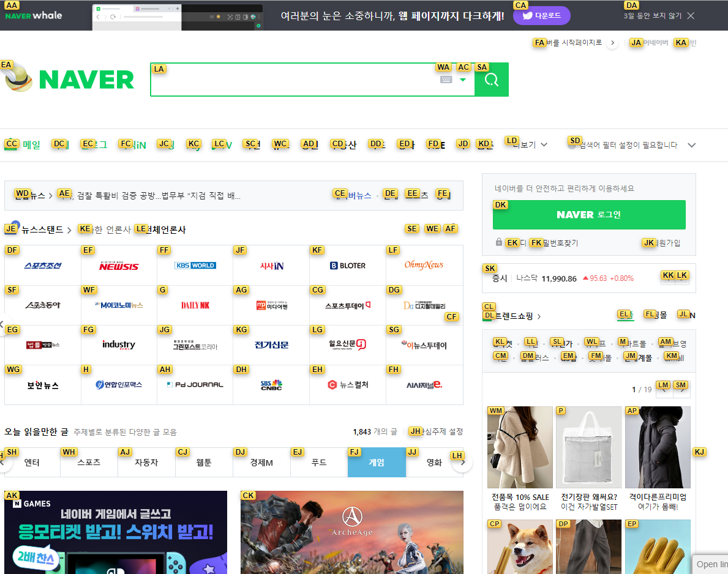Expand the 더보기 menu chevron
The height and width of the screenshot is (574, 728).
[x=544, y=145]
